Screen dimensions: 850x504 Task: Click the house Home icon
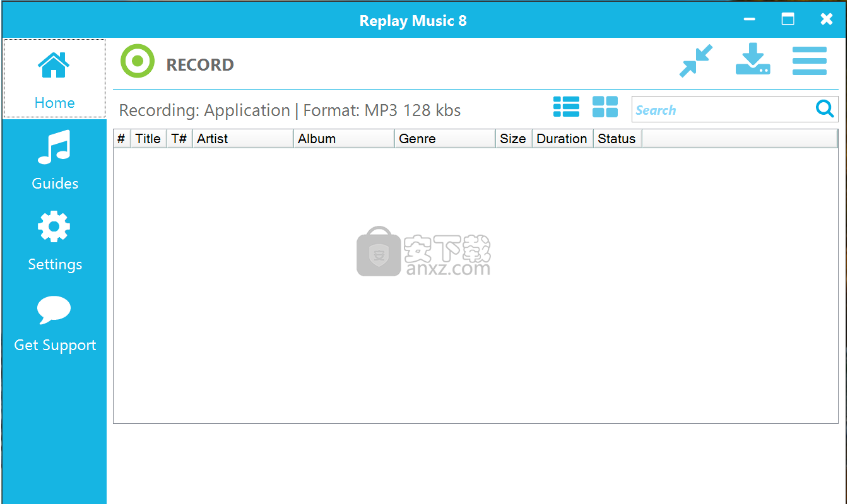click(x=54, y=64)
